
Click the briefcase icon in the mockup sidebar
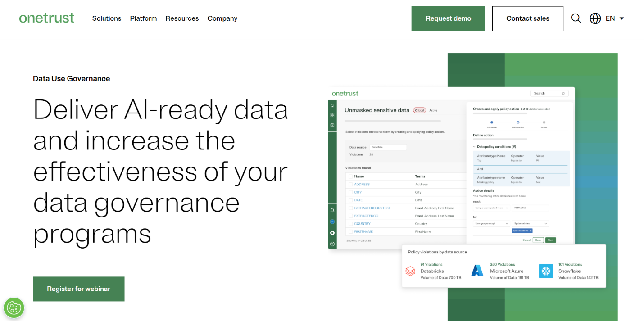(x=332, y=125)
